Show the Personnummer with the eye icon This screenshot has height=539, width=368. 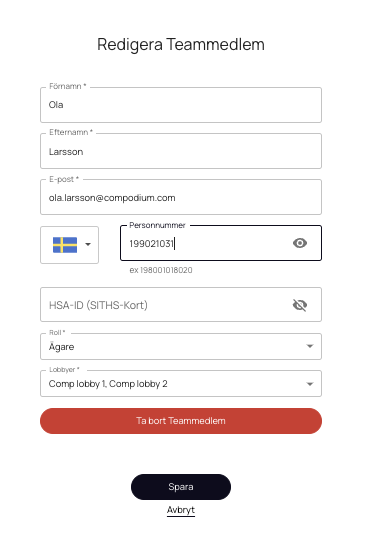pos(300,243)
